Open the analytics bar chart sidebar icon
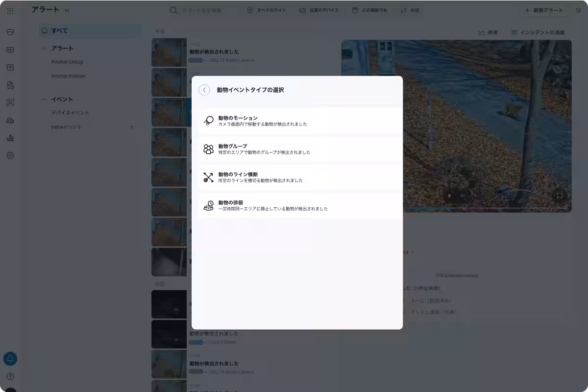Screen dimensions: 588x392 10,138
